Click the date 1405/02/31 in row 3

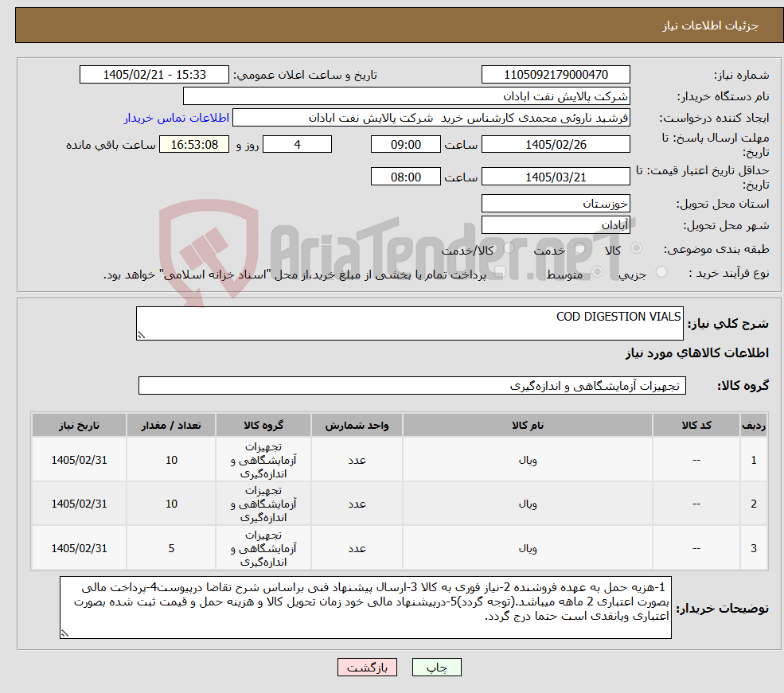tap(79, 549)
